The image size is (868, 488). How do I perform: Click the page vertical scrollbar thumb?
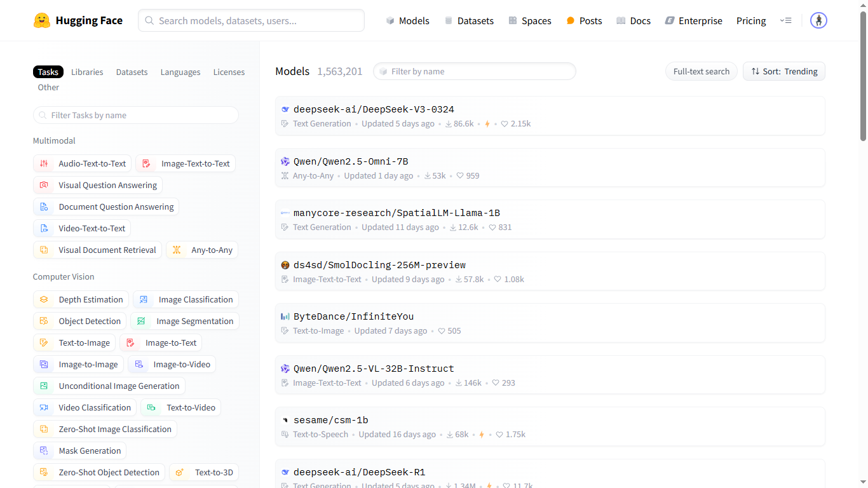(863, 75)
